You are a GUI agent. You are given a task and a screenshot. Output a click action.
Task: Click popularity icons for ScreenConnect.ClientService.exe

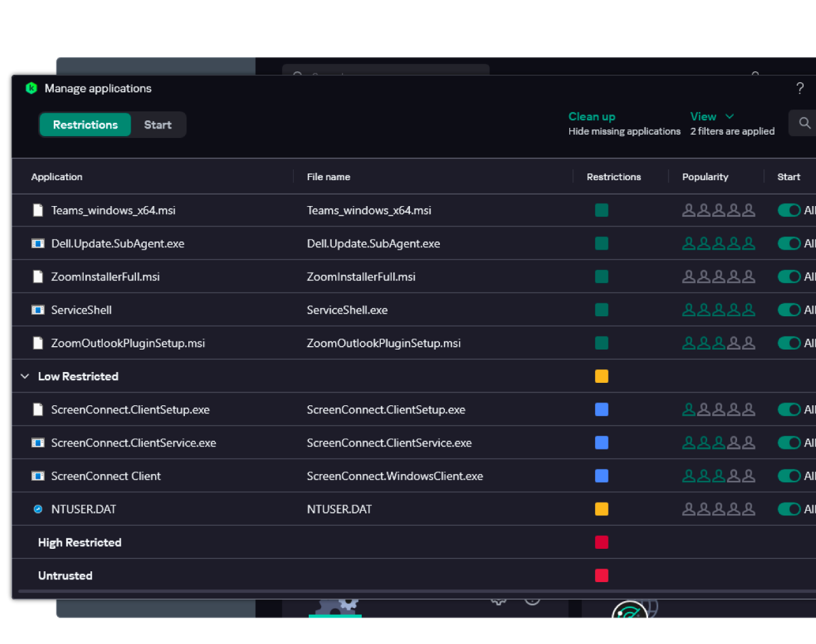tap(719, 443)
